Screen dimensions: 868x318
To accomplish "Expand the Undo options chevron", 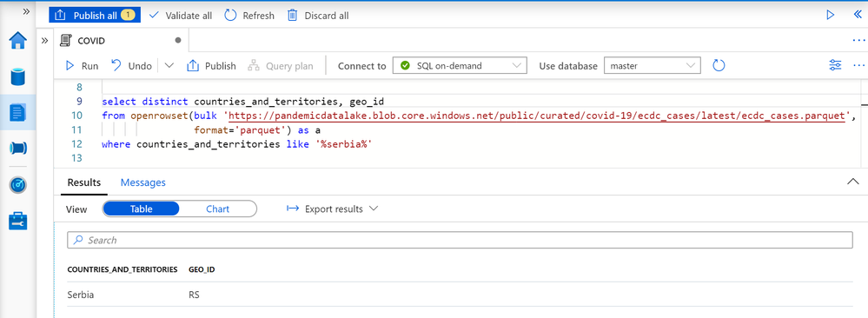I will tap(169, 65).
